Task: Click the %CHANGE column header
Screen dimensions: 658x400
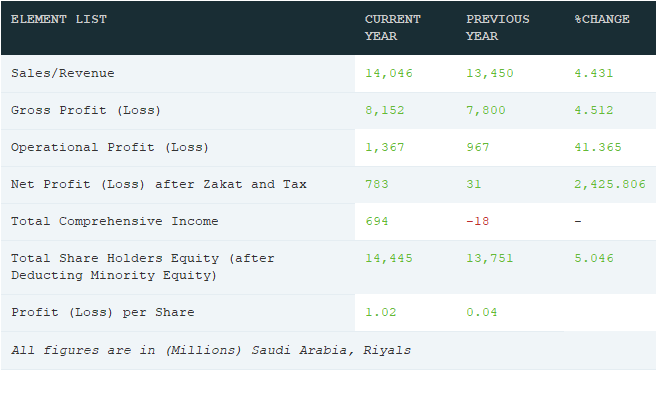Action: (602, 19)
